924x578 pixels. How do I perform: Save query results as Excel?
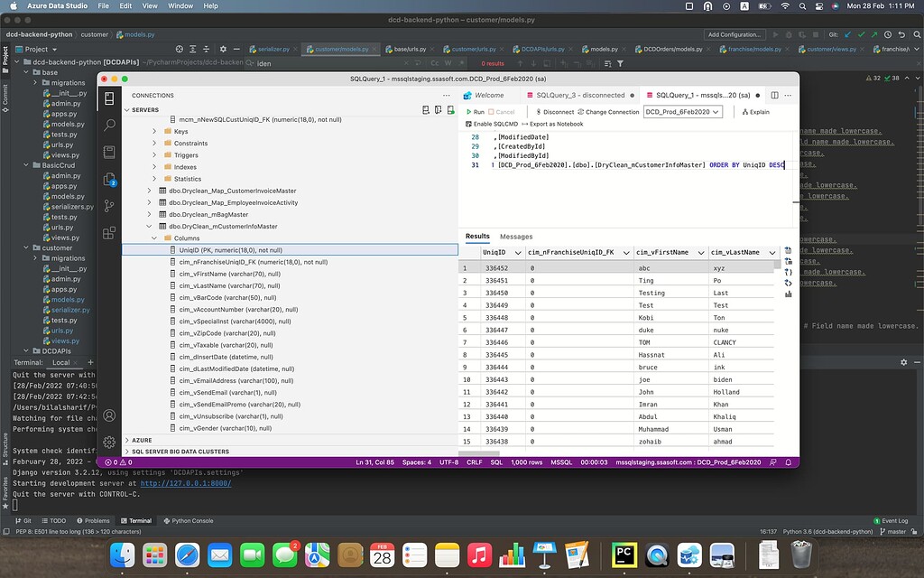pyautogui.click(x=788, y=262)
